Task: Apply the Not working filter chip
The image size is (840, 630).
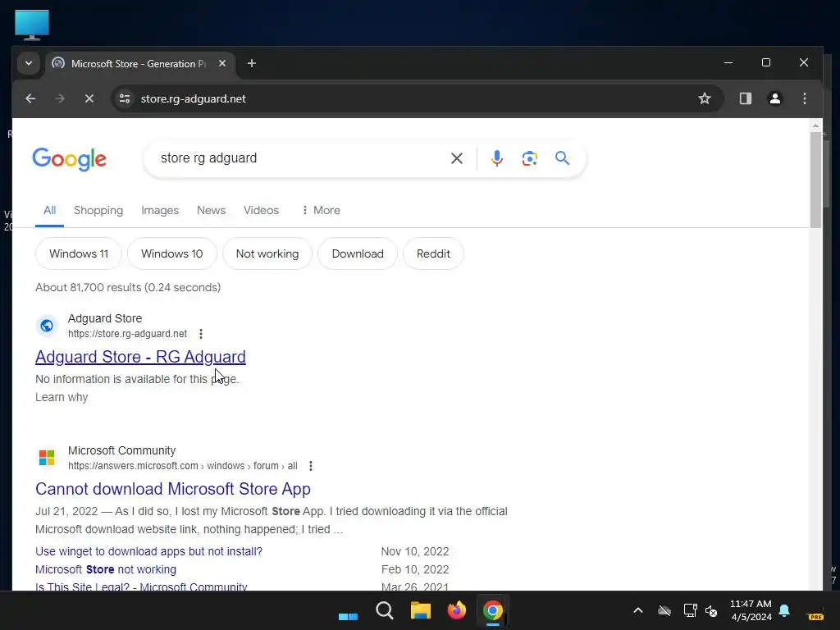Action: [267, 253]
